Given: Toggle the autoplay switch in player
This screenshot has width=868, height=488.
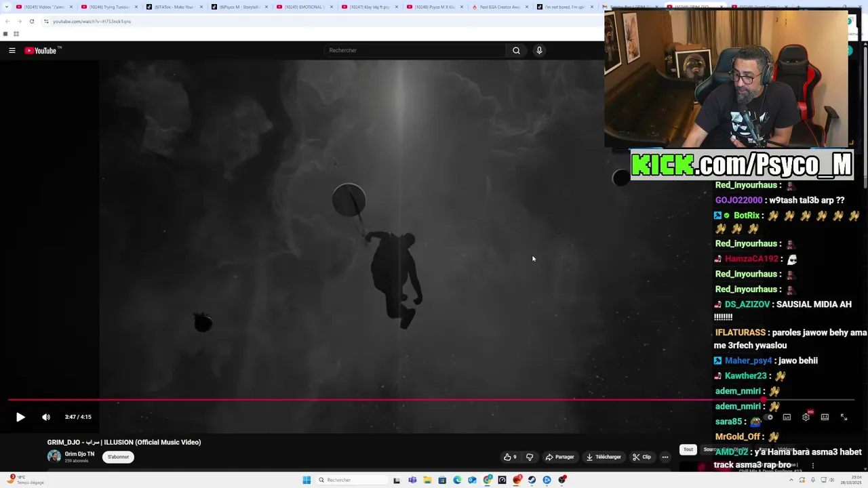Looking at the screenshot, I should click(767, 418).
